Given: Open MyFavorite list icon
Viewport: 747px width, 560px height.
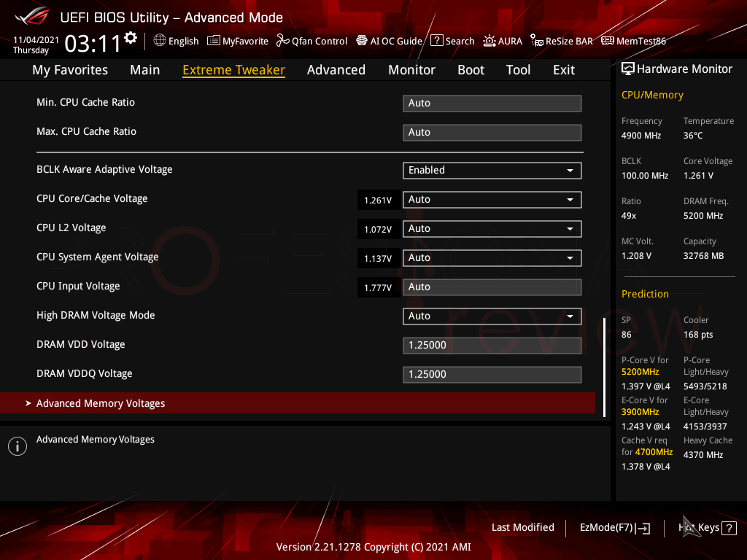Looking at the screenshot, I should [x=214, y=41].
